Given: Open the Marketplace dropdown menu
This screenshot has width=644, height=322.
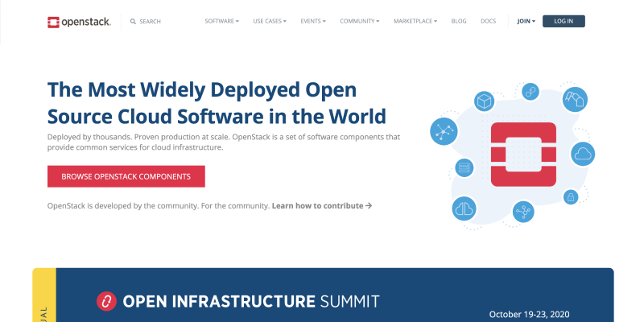Looking at the screenshot, I should click(415, 22).
